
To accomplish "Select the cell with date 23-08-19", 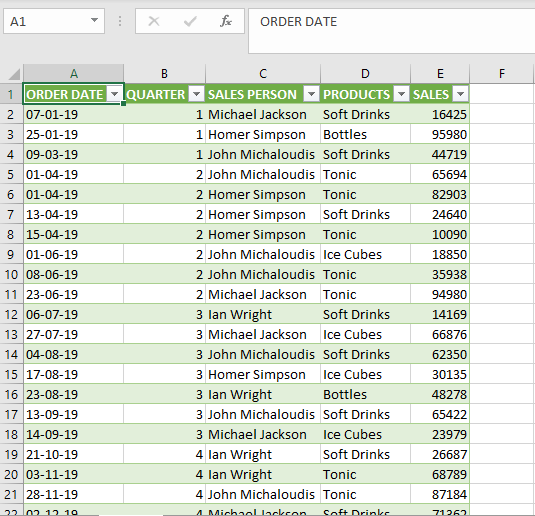I will coord(74,395).
